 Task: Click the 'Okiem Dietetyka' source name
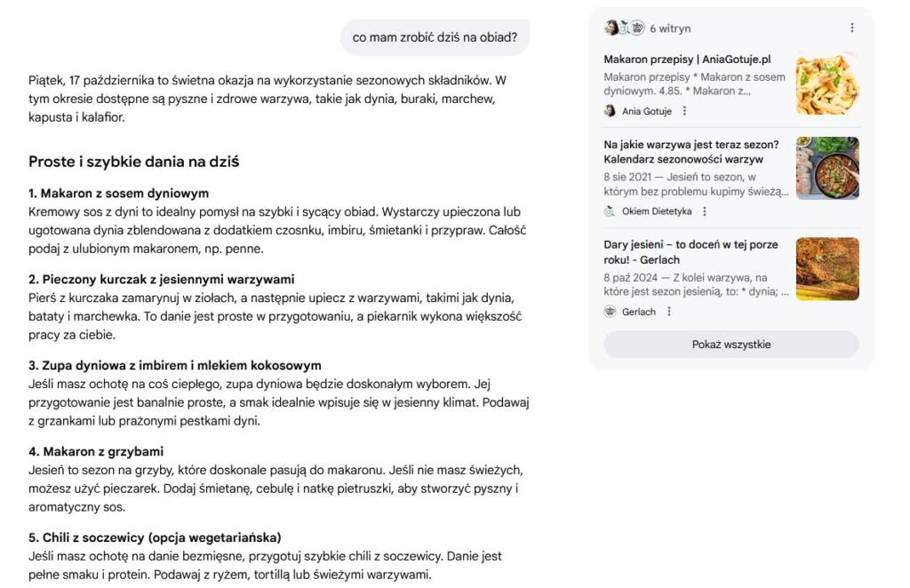coord(658,211)
